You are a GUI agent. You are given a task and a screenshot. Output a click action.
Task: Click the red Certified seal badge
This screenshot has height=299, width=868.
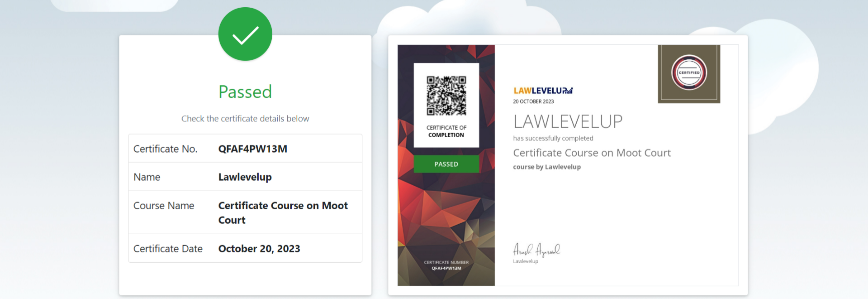[x=689, y=72]
